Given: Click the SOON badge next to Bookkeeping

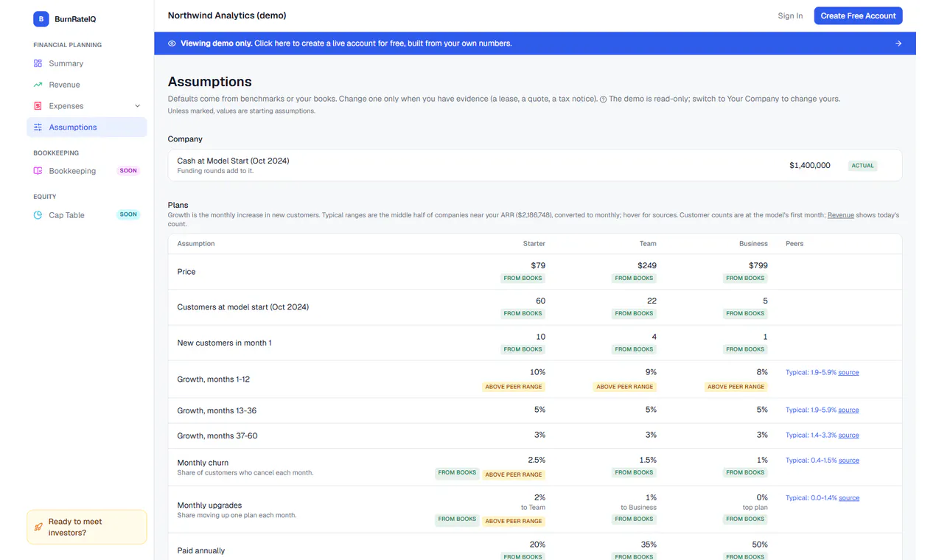Looking at the screenshot, I should 128,171.
